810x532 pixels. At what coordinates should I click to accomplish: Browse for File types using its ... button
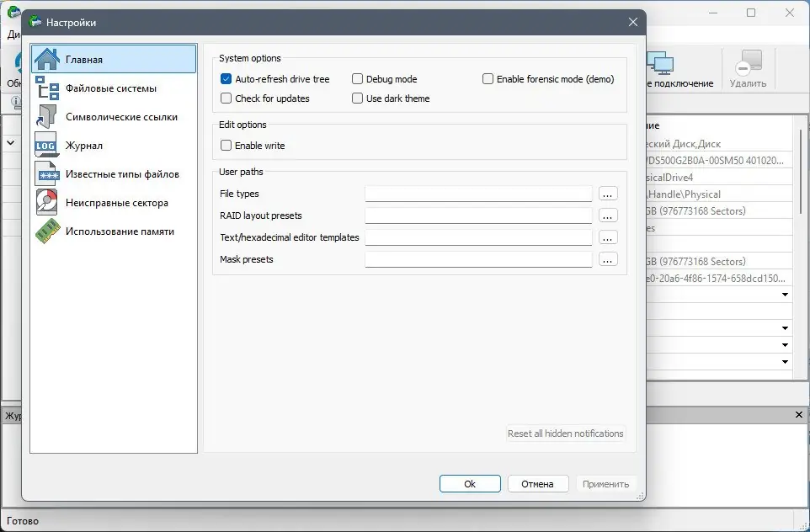(608, 194)
